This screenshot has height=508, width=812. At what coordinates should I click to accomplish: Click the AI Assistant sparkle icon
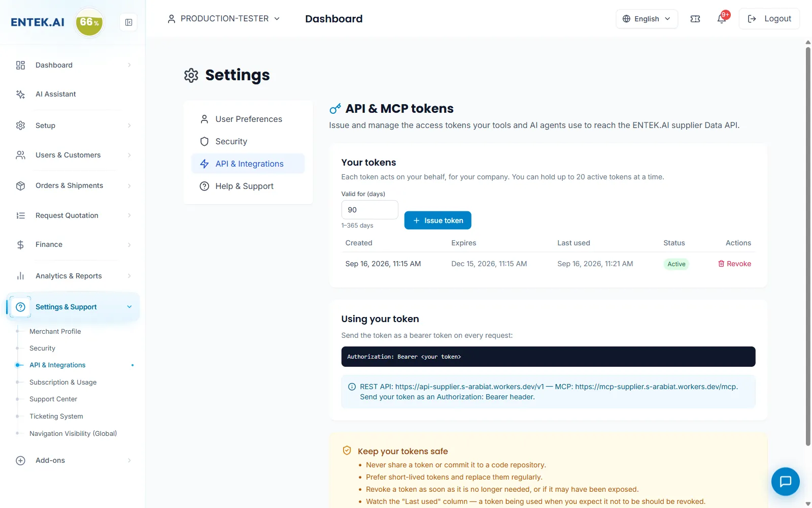tap(20, 94)
